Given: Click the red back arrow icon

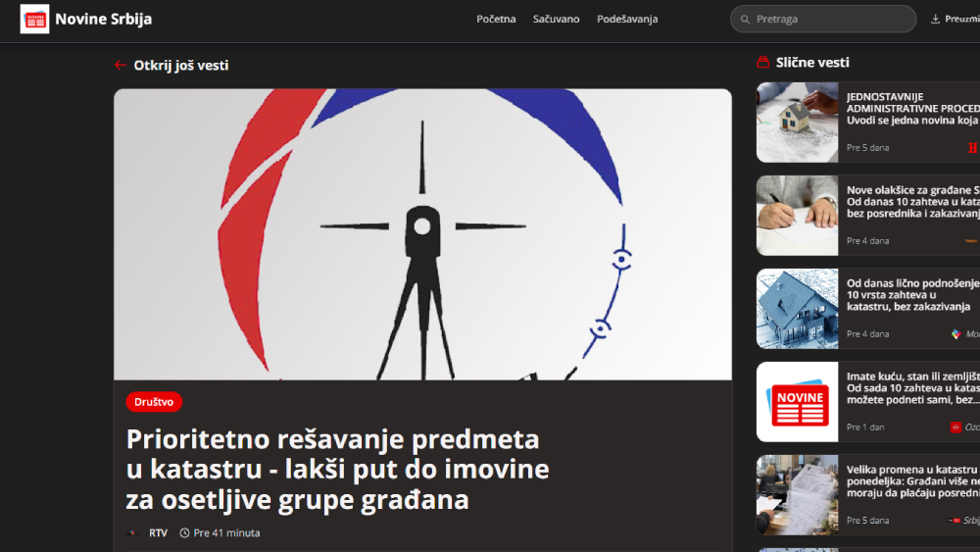Looking at the screenshot, I should pyautogui.click(x=121, y=65).
